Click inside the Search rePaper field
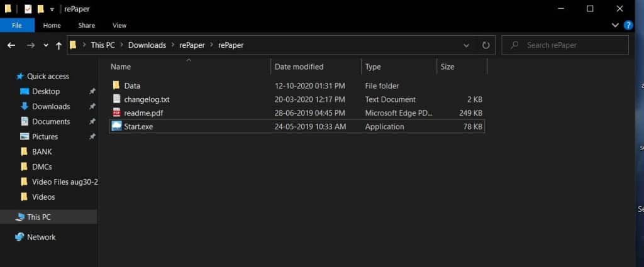644x267 pixels. [565, 45]
